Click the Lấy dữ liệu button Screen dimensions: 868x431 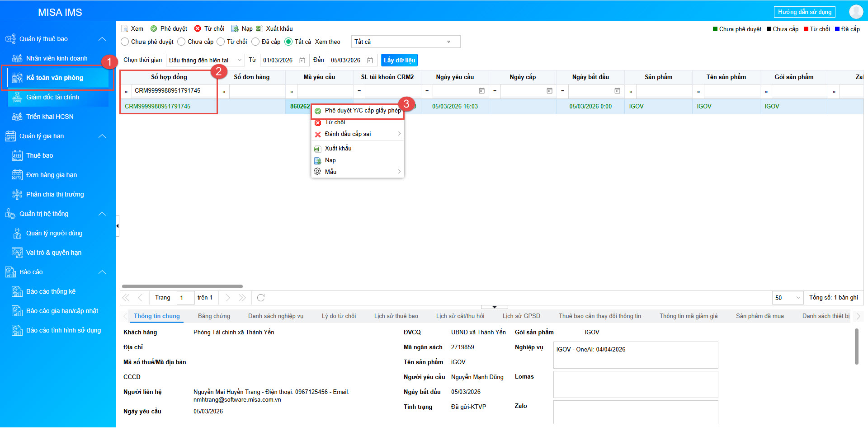pyautogui.click(x=399, y=61)
